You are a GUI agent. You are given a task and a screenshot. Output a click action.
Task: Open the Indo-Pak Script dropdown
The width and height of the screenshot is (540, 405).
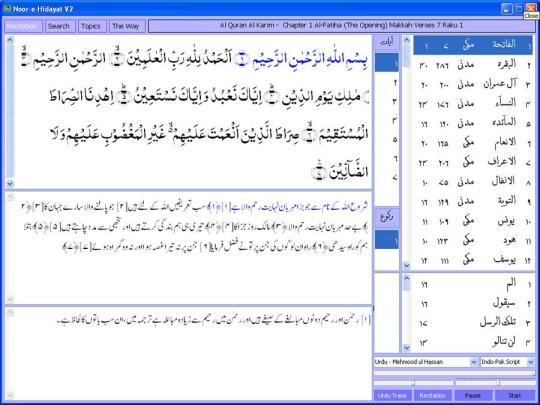[x=508, y=362]
